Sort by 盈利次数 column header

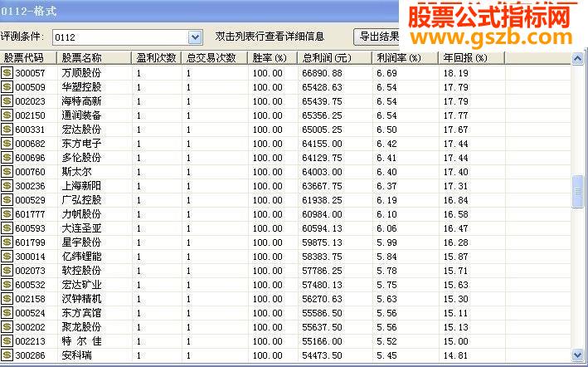tap(157, 58)
